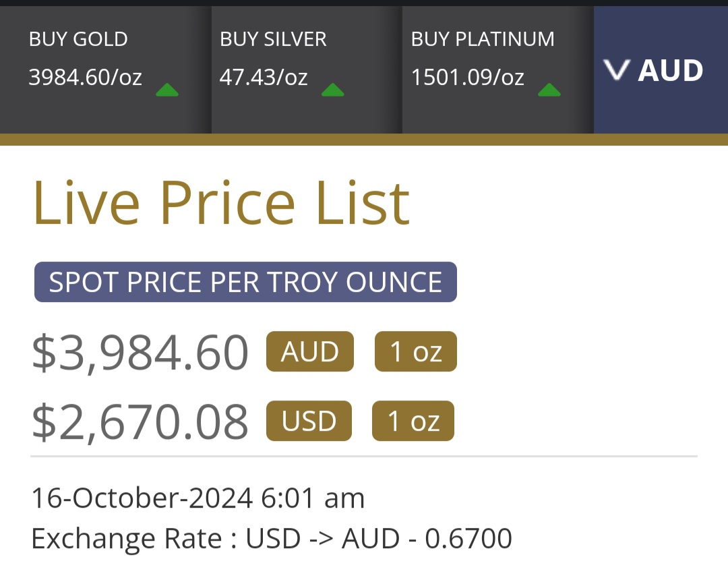Click the USD badge next to $2,670.08
Image resolution: width=728 pixels, height=588 pixels.
(x=309, y=421)
